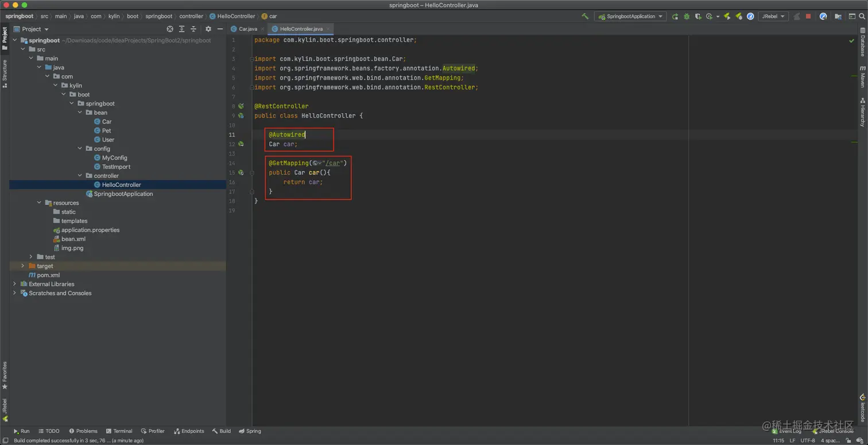
Task: Open the Problems tool window tab
Action: tap(83, 431)
